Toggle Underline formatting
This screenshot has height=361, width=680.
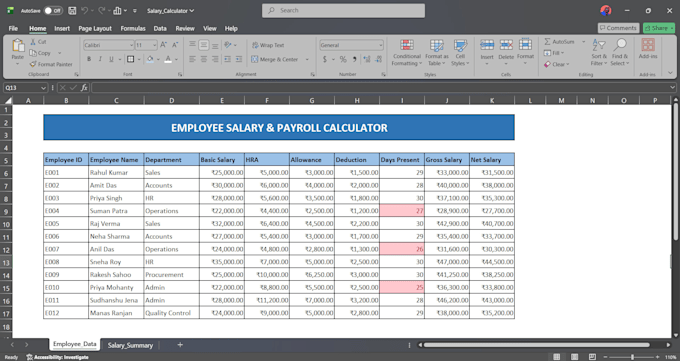click(111, 59)
